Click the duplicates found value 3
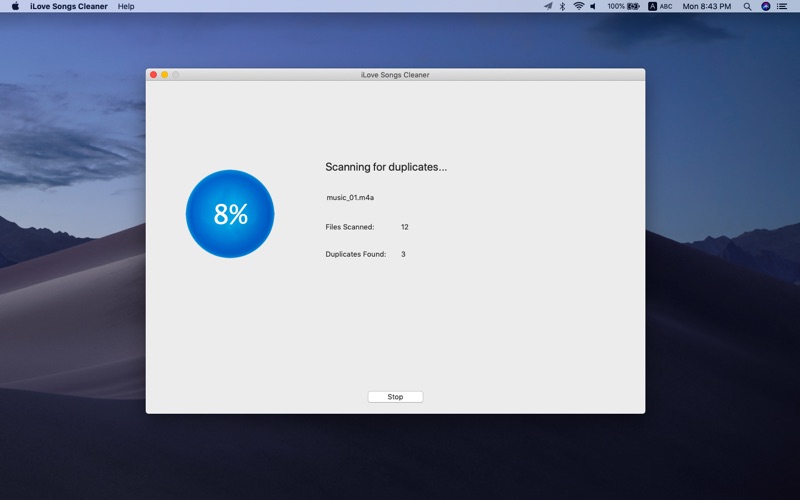The image size is (800, 500). pyautogui.click(x=403, y=254)
